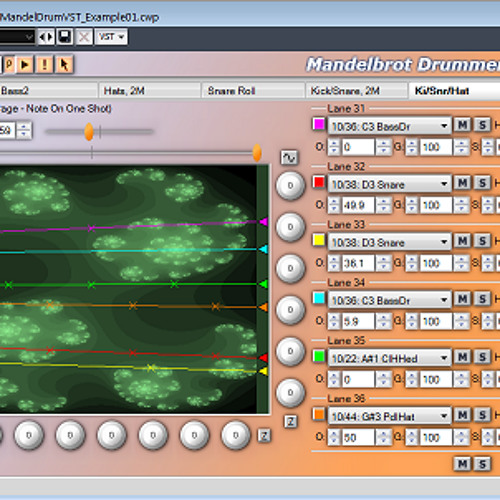Click the orange lane arrow marker on fractal edge
This screenshot has width=500, height=500.
pos(264,307)
